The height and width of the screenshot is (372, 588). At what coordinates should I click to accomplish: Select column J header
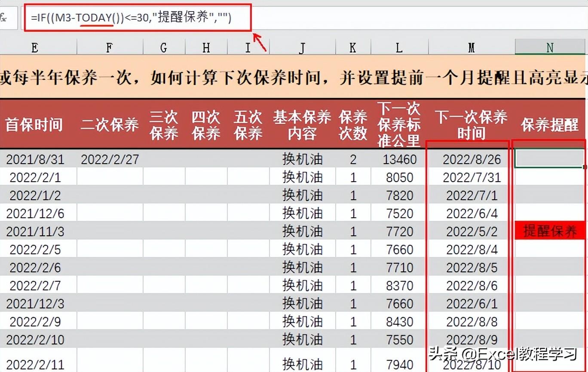(x=302, y=47)
